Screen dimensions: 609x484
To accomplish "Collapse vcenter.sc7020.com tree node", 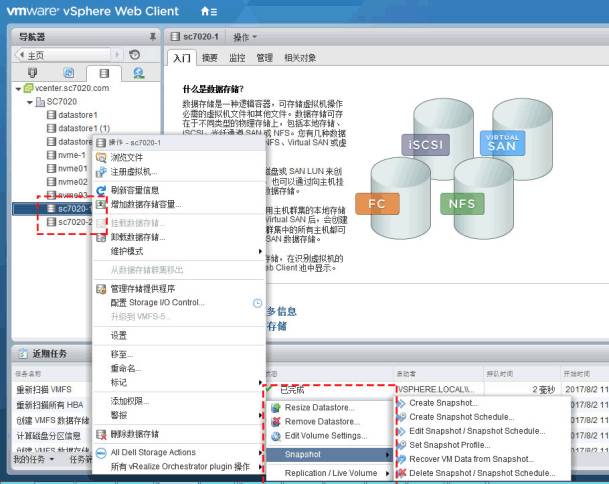I will click(x=18, y=89).
